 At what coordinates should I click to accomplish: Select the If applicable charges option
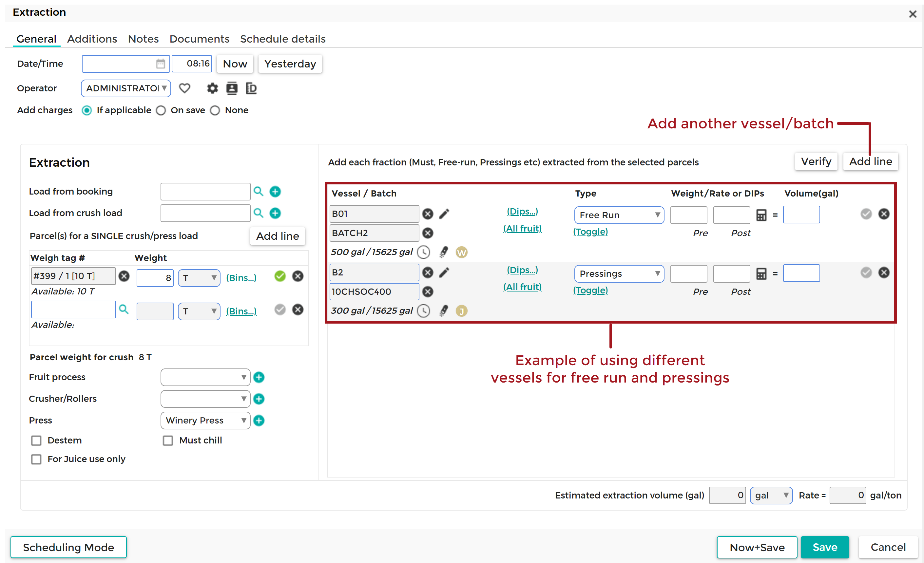(87, 110)
